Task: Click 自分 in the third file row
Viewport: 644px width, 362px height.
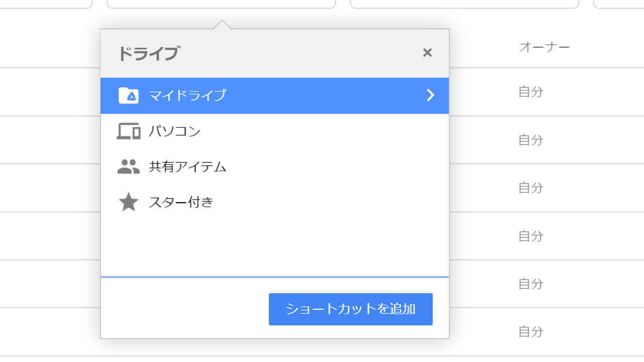Action: pos(531,188)
